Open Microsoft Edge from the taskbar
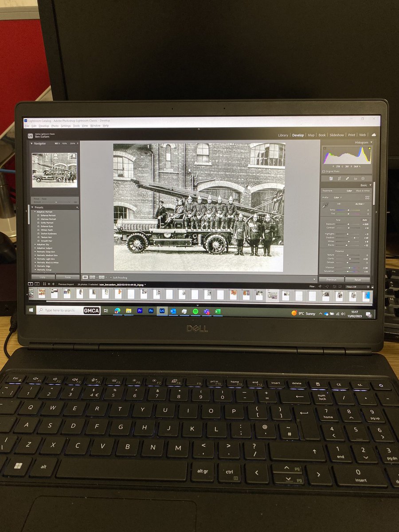The height and width of the screenshot is (532, 399). [x=117, y=311]
